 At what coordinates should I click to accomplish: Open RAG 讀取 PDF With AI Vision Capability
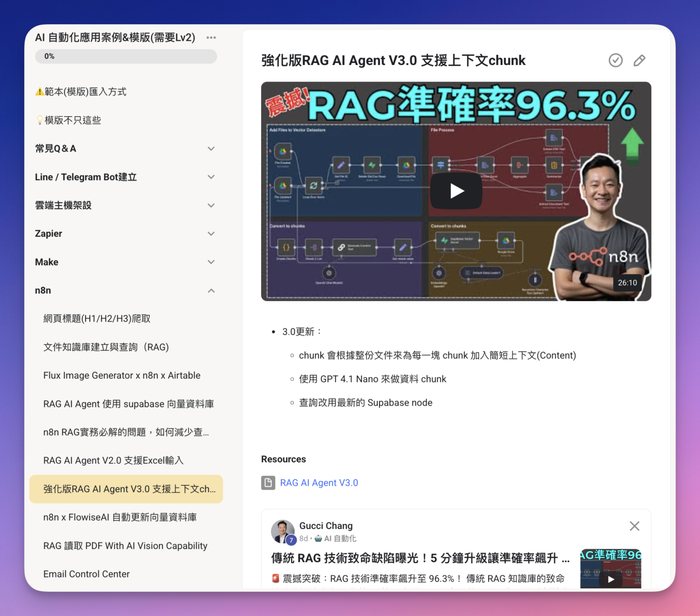125,546
